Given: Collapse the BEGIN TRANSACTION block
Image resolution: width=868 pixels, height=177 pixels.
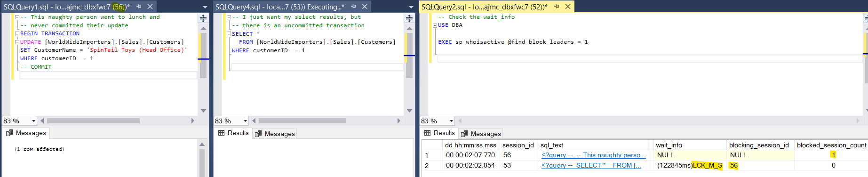Looking at the screenshot, I should (x=17, y=34).
